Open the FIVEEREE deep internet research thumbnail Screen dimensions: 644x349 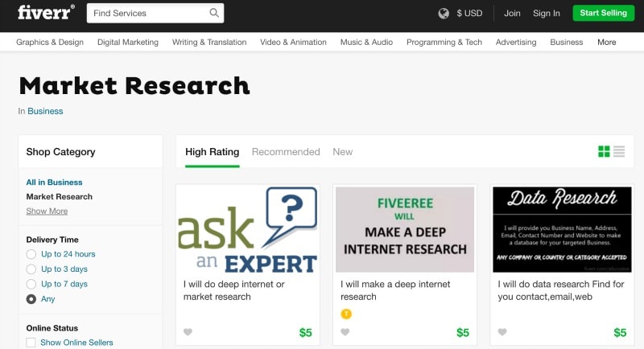(405, 230)
